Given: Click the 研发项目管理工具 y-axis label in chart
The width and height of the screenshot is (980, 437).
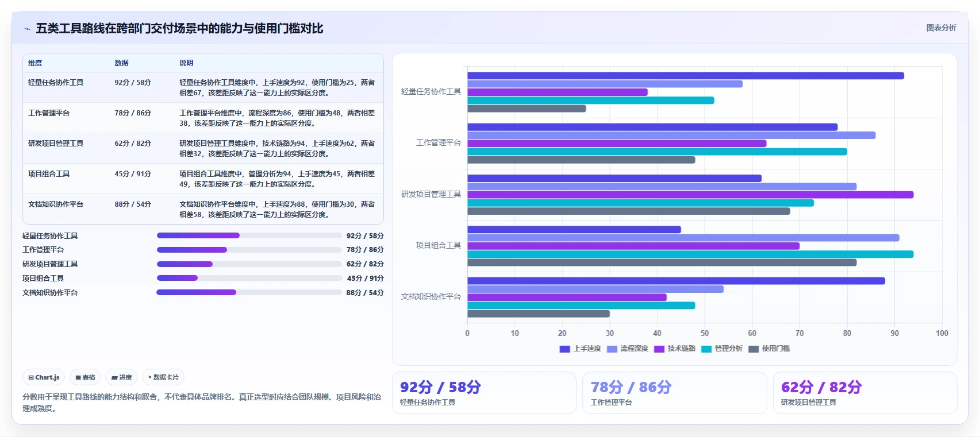Looking at the screenshot, I should point(431,194).
